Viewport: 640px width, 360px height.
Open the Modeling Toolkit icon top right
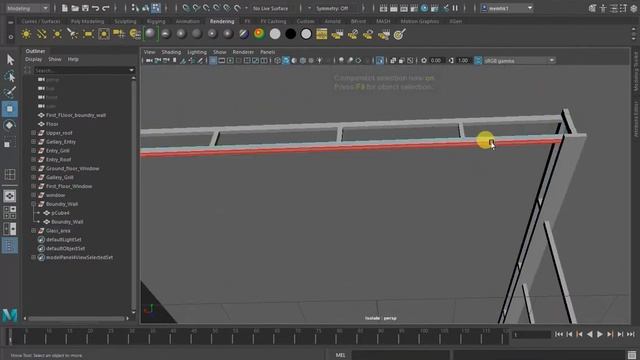[x=592, y=8]
